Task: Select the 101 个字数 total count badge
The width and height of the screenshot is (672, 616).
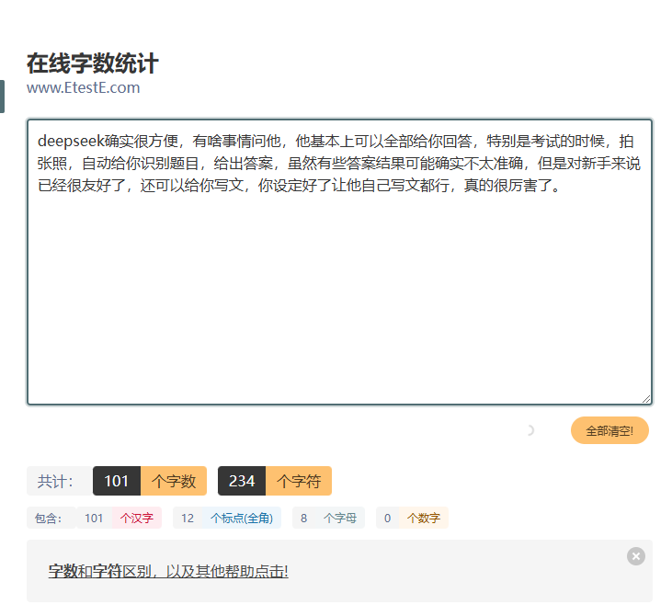Action: coord(150,481)
